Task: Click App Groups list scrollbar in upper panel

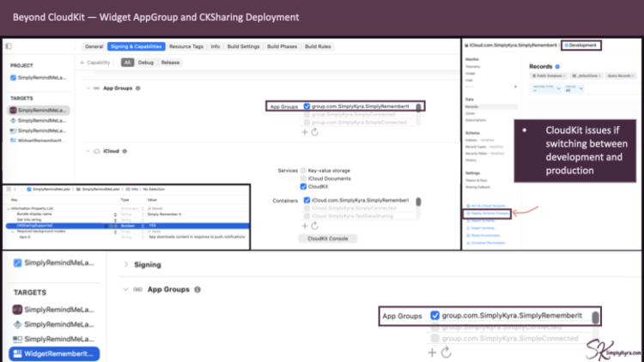Action: coord(418,107)
